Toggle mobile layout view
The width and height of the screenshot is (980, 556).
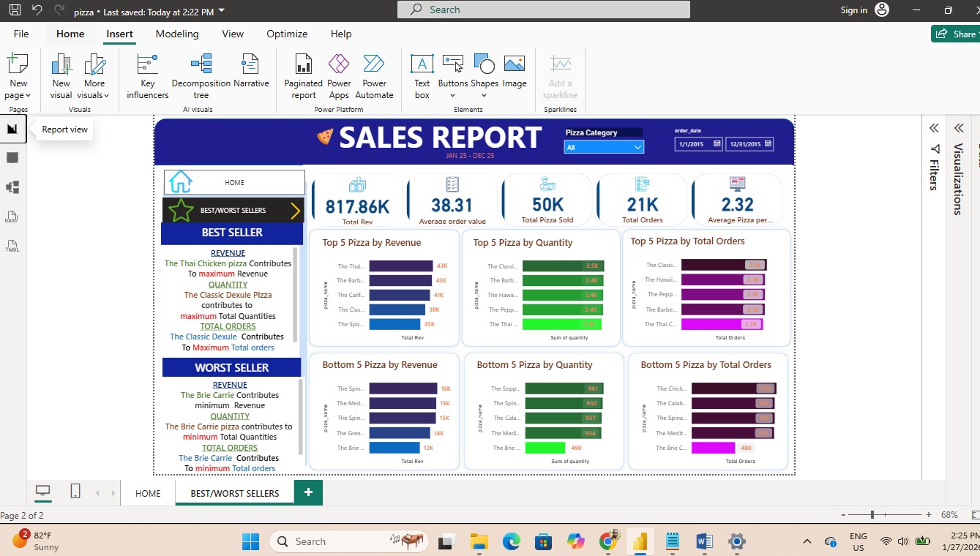[75, 492]
